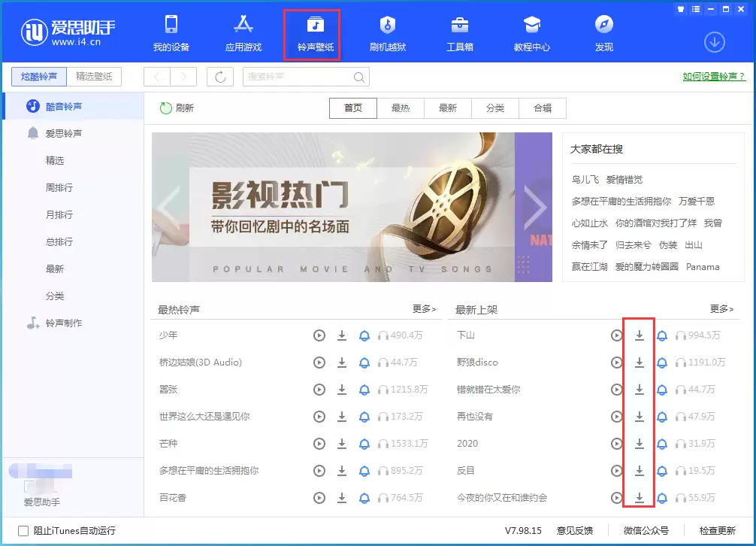Download the ringtone 少年
Image resolution: width=756 pixels, height=546 pixels.
click(x=342, y=335)
